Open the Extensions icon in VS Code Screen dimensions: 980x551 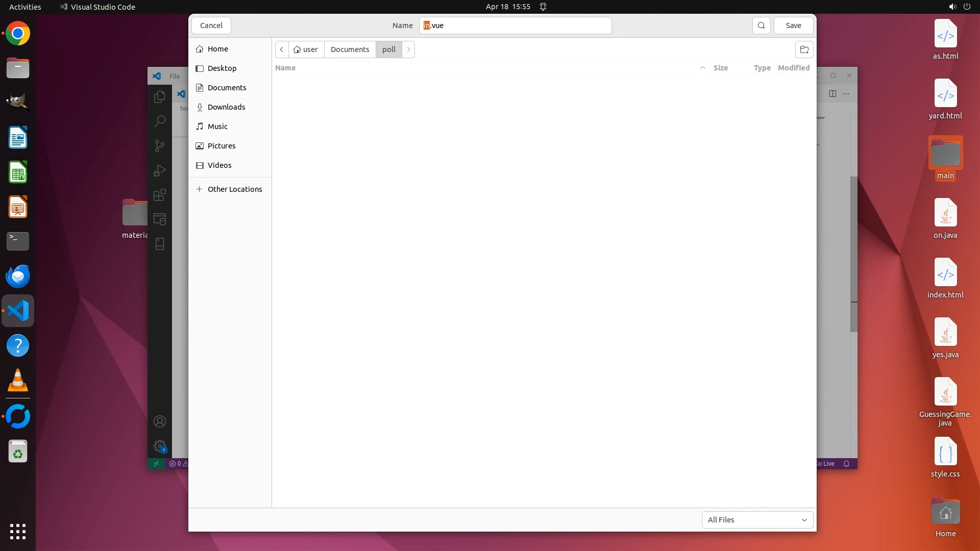[x=160, y=195]
